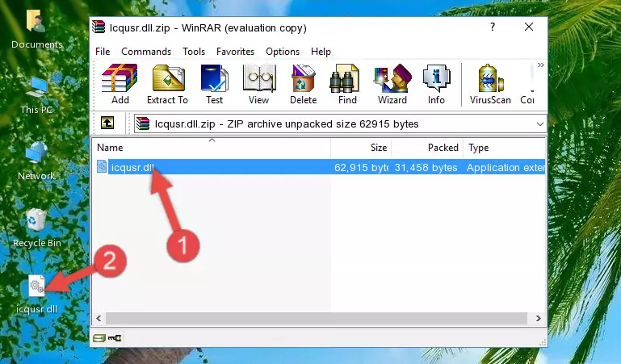This screenshot has height=364, width=621.
Task: Click the key password icon in status bar
Action: point(115,338)
